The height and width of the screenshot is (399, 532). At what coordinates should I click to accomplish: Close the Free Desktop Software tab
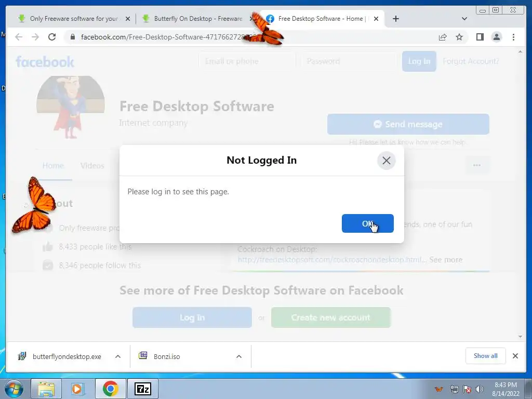click(x=376, y=19)
